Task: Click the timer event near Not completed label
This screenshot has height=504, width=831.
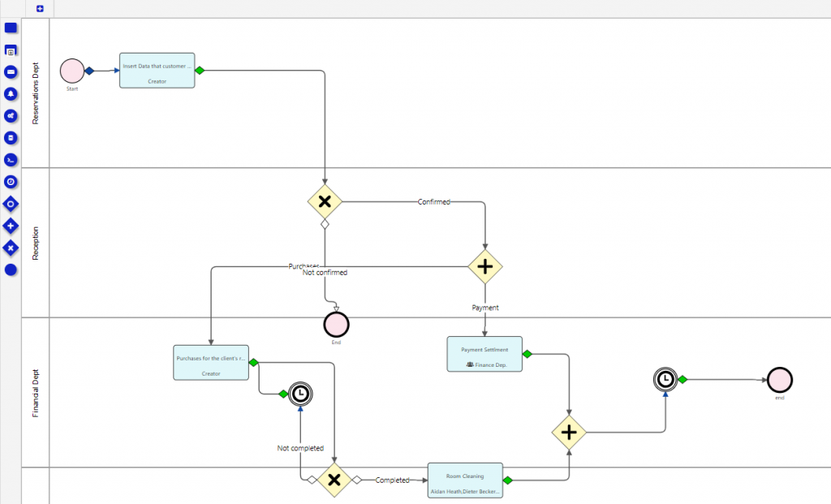Action: click(299, 393)
